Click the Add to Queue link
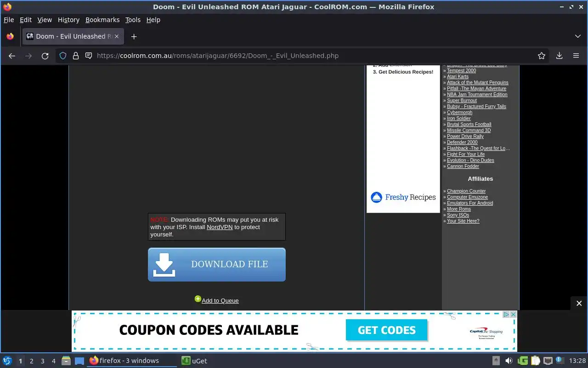588x368 pixels. pyautogui.click(x=220, y=301)
